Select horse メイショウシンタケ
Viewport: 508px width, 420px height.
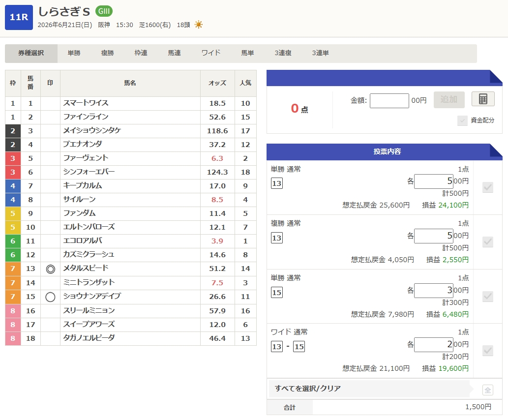coord(92,131)
